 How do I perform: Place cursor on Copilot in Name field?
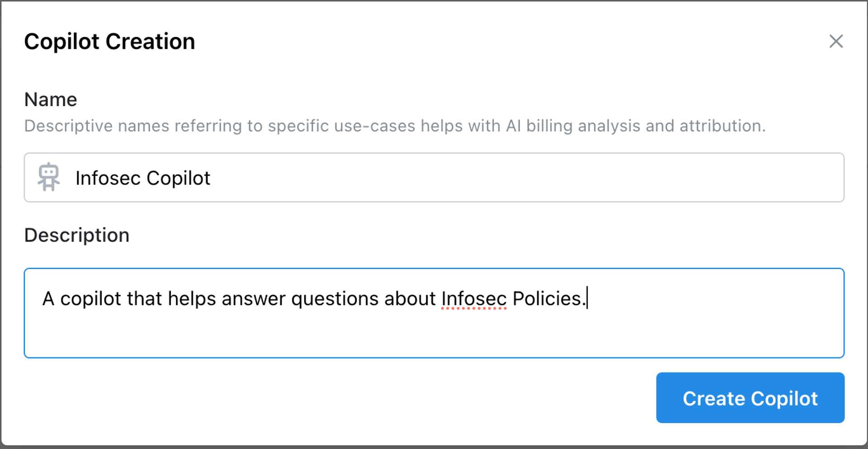[178, 178]
